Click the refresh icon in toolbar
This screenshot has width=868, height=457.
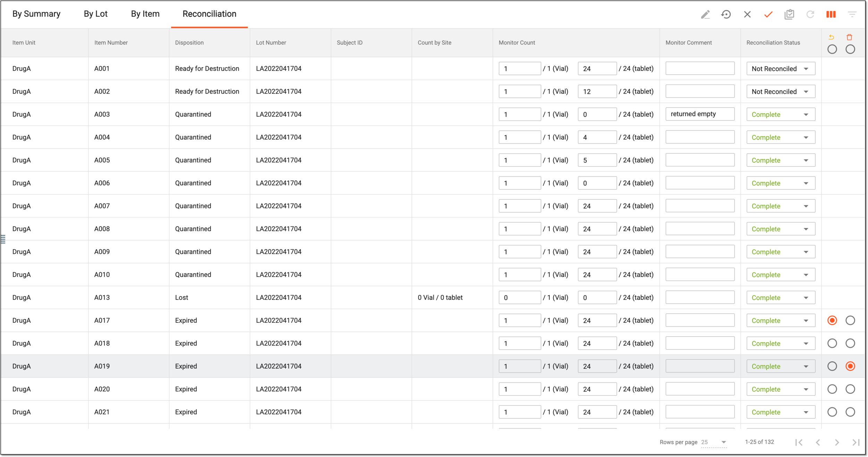(810, 14)
